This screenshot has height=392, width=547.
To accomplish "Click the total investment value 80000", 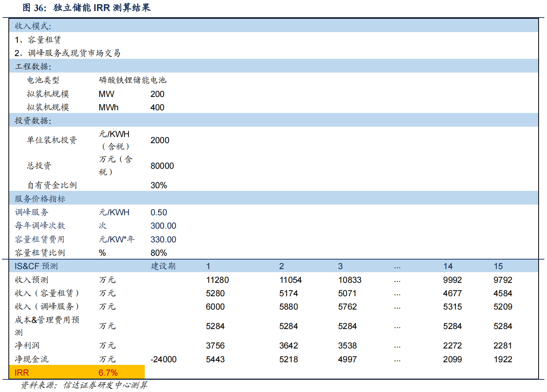I will [162, 166].
